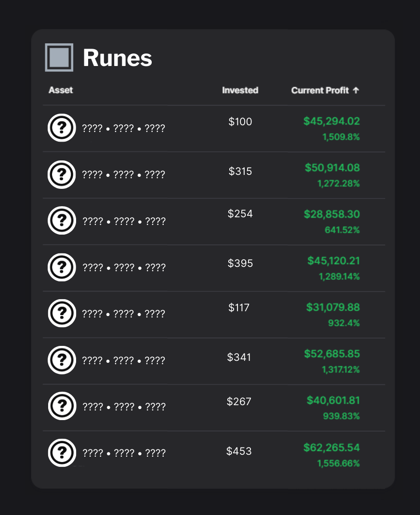Toggle sorting on the Invested column

click(x=240, y=90)
